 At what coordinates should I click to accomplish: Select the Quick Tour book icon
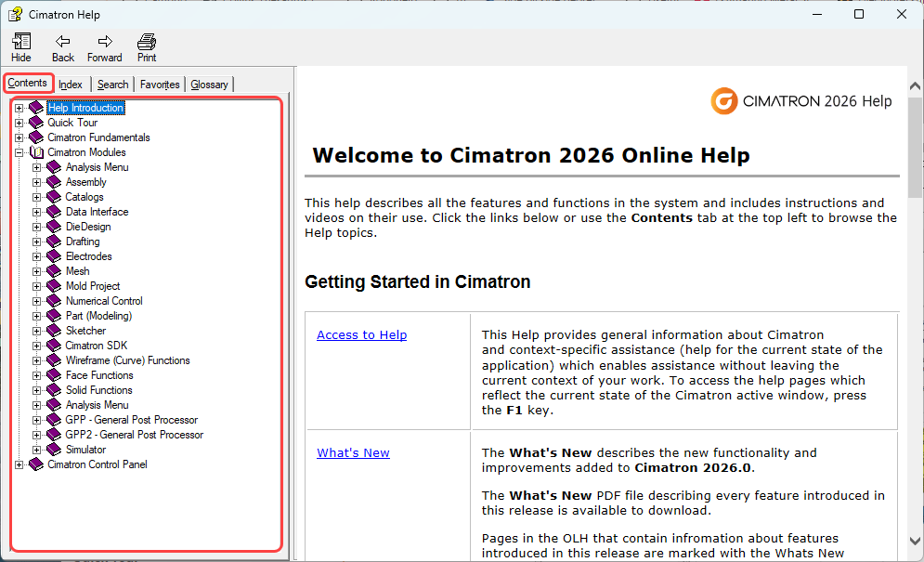pyautogui.click(x=36, y=122)
